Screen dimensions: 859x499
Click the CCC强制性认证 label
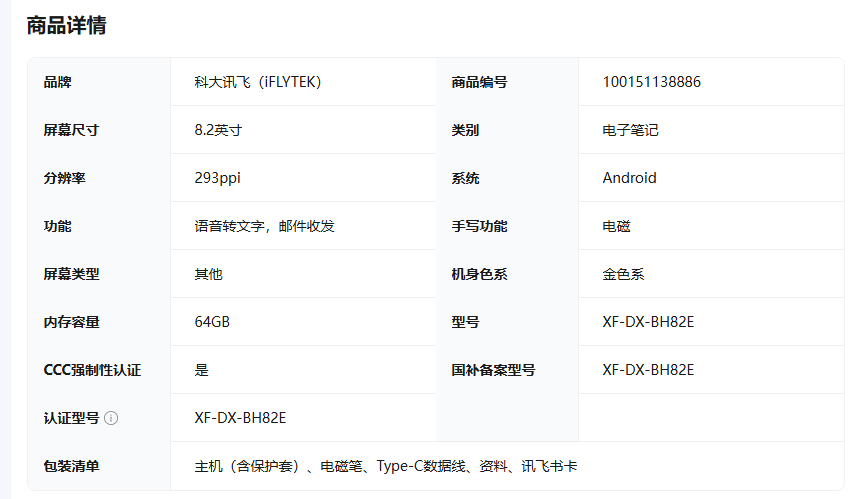pos(92,370)
